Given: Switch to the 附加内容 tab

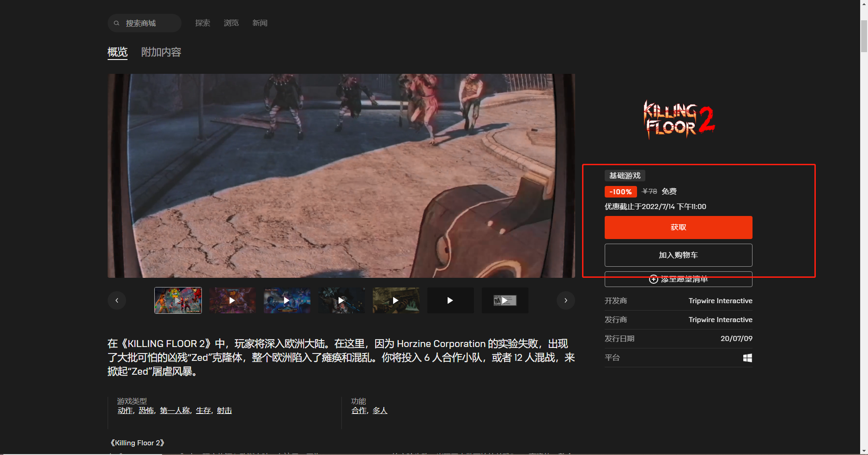Looking at the screenshot, I should coord(160,52).
